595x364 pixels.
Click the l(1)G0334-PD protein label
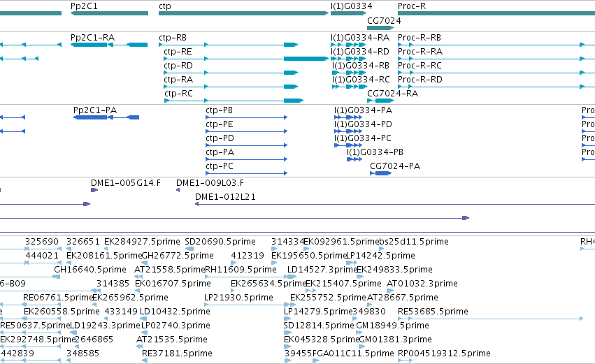[363, 124]
